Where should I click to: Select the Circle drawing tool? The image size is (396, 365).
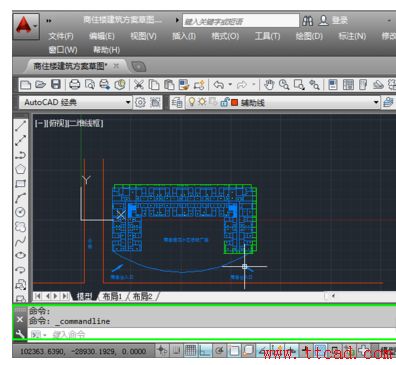tap(21, 212)
